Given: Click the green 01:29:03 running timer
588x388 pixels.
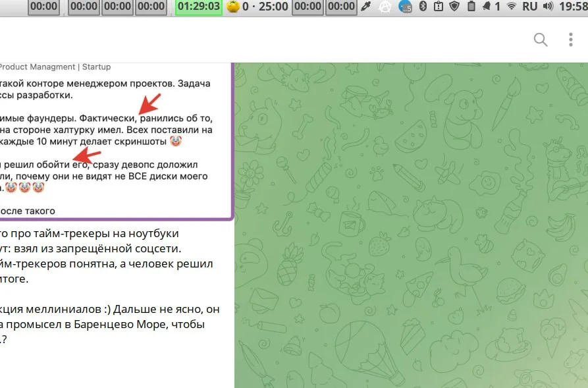Looking at the screenshot, I should [199, 7].
